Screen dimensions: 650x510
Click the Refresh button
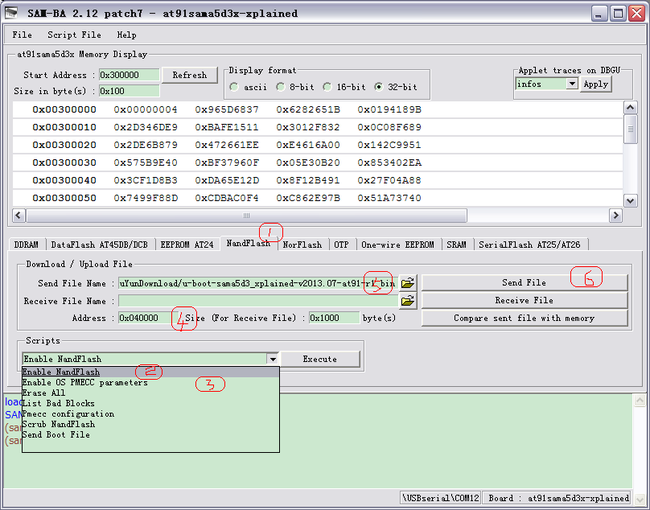click(189, 75)
